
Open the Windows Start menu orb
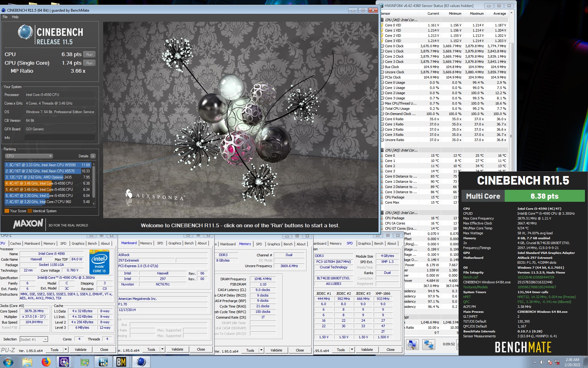8,362
